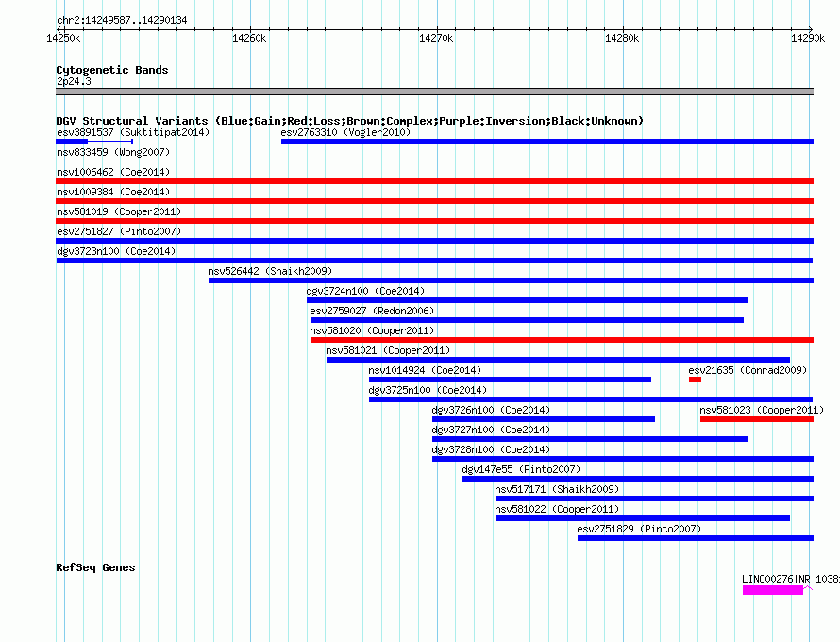Open dgv3726n100 (Coe2014) variant label

click(x=491, y=410)
